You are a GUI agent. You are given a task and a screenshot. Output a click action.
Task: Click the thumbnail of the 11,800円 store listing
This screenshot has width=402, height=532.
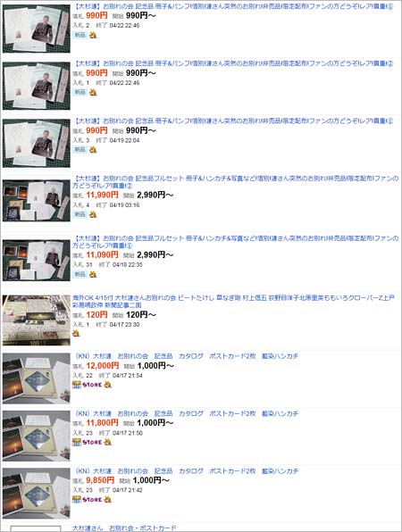click(37, 436)
